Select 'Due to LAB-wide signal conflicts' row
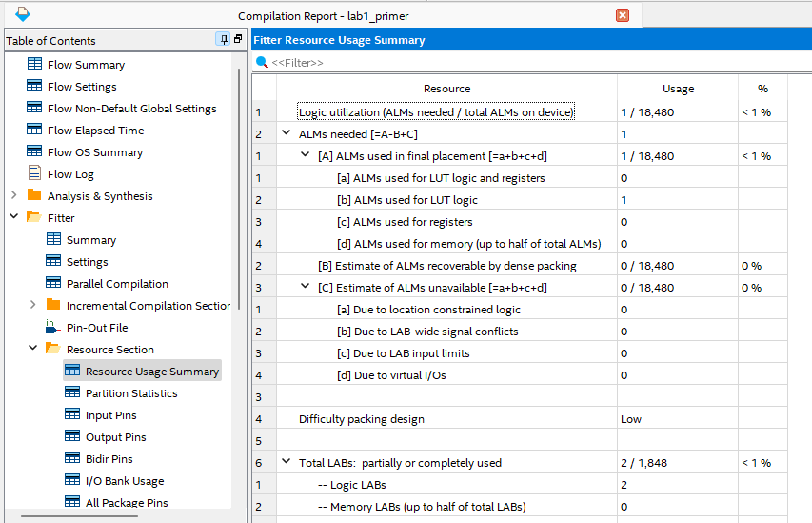Image resolution: width=812 pixels, height=523 pixels. tap(427, 332)
